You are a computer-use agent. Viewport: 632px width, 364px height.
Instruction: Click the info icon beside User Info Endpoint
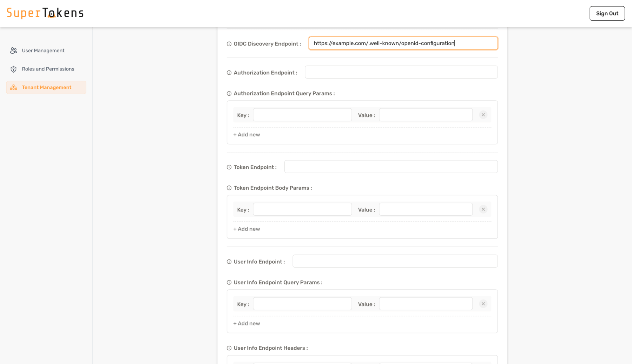229,261
